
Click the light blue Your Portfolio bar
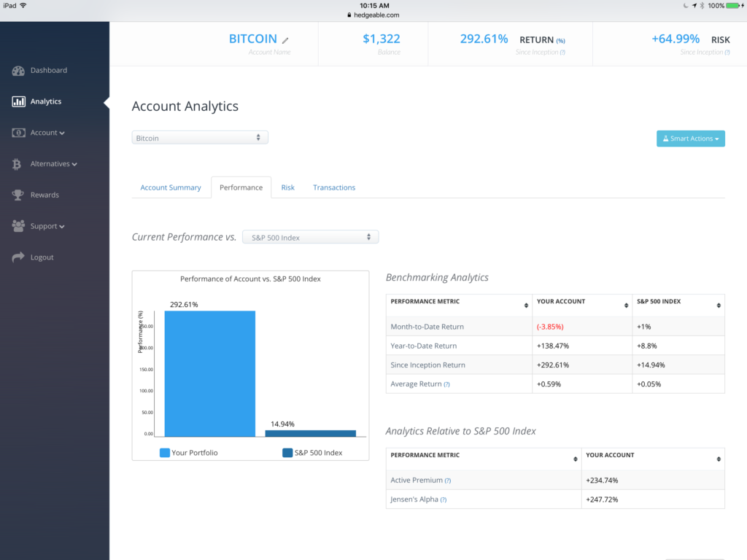210,374
